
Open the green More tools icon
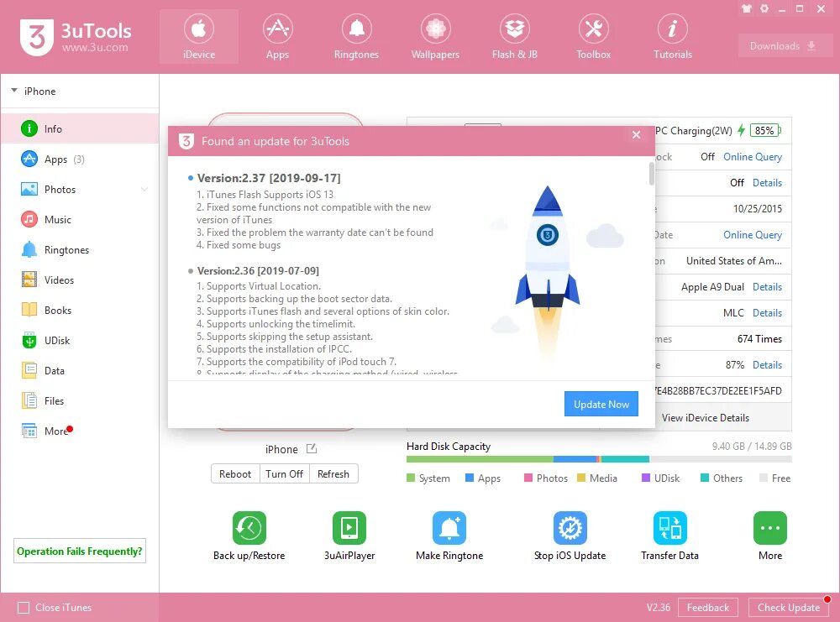(x=769, y=528)
